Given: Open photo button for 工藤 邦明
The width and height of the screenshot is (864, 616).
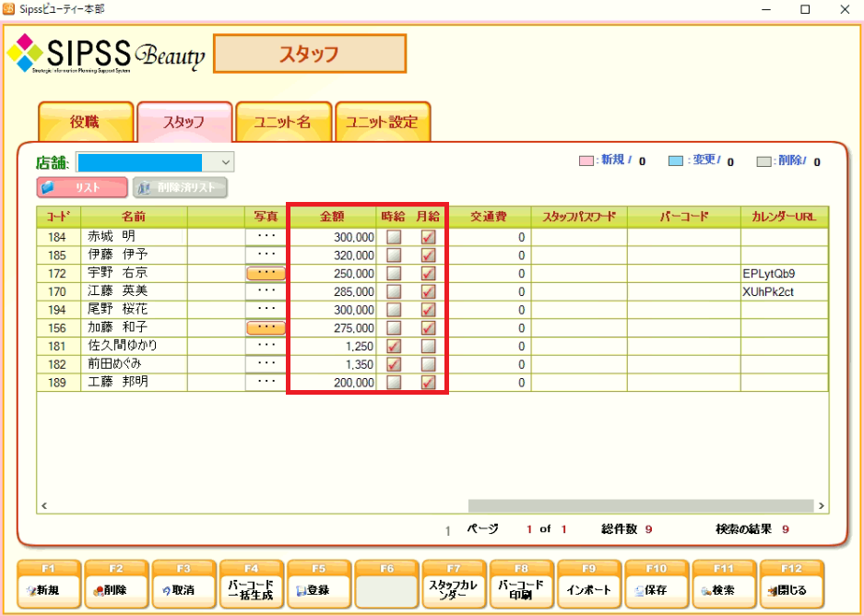Looking at the screenshot, I should pos(266,383).
